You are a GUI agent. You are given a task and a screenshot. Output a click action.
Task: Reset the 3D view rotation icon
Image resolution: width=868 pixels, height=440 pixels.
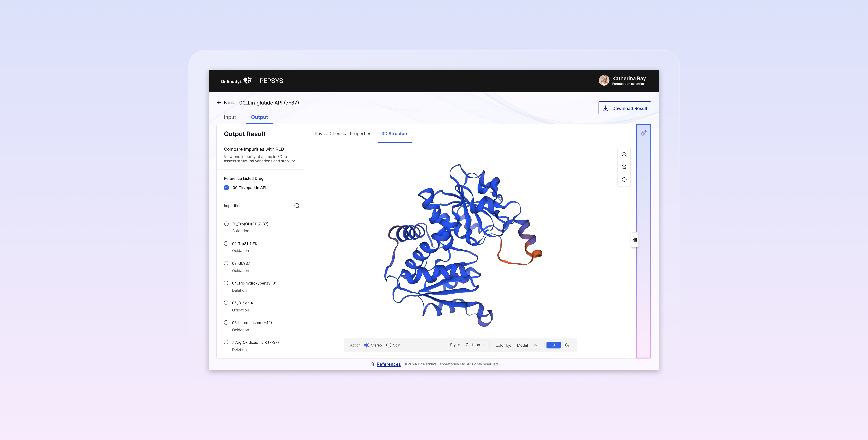tap(624, 180)
